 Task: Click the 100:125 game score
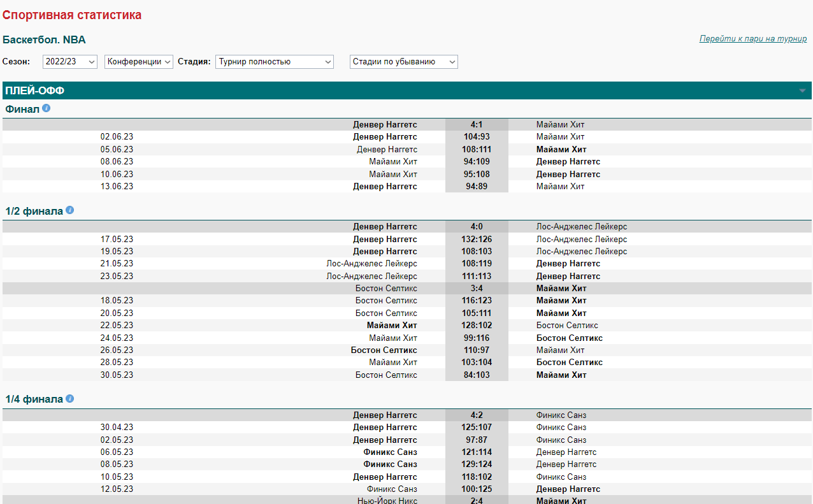(477, 489)
